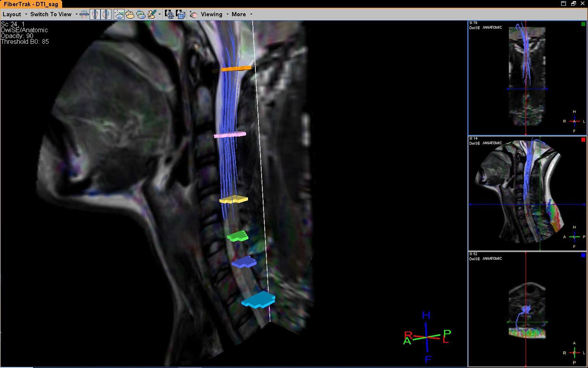Select the stacked ellipses multi-ROI icon
This screenshot has width=588, height=368.
pyautogui.click(x=141, y=14)
